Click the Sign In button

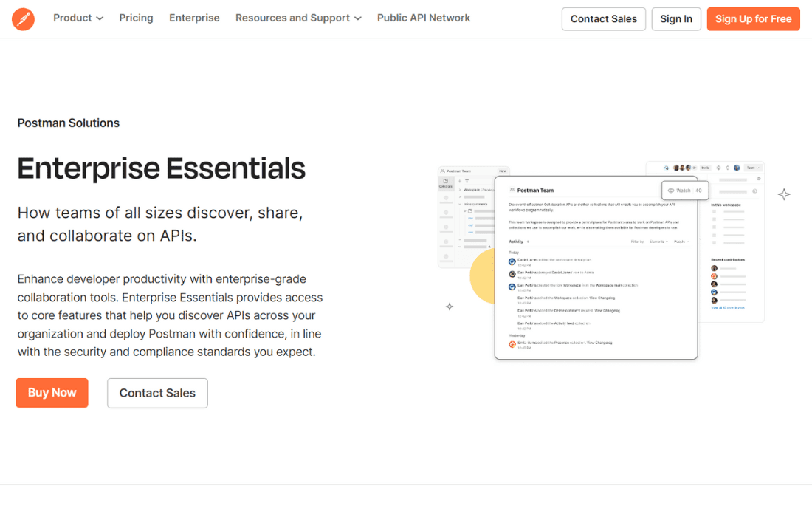675,19
